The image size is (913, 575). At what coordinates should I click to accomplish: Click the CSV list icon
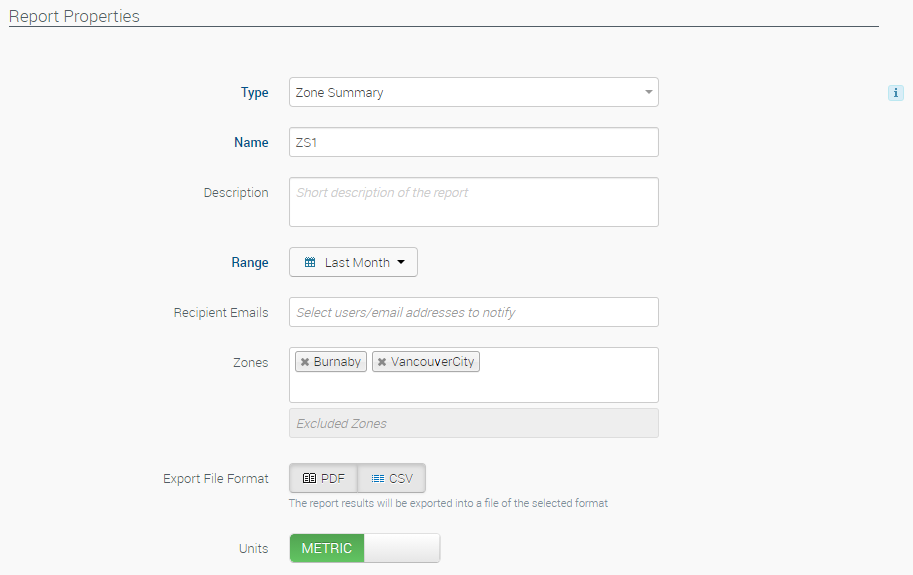coord(377,479)
